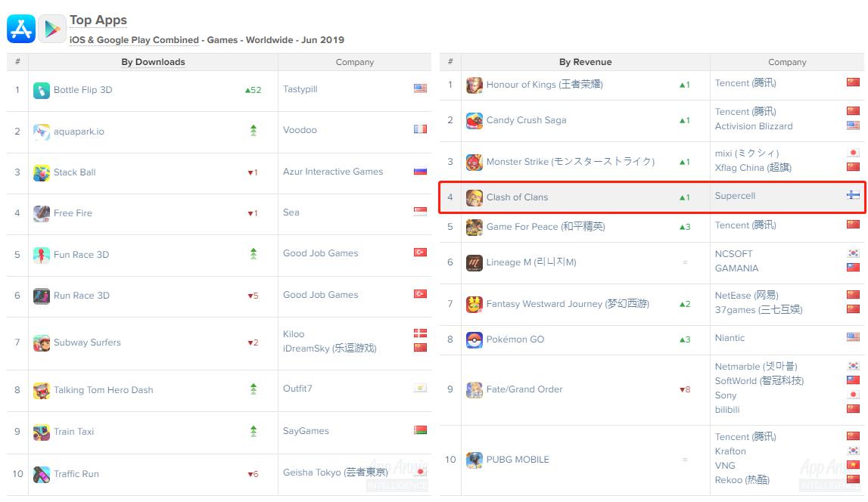Select the Fantasy Westward Journey icon

point(474,304)
